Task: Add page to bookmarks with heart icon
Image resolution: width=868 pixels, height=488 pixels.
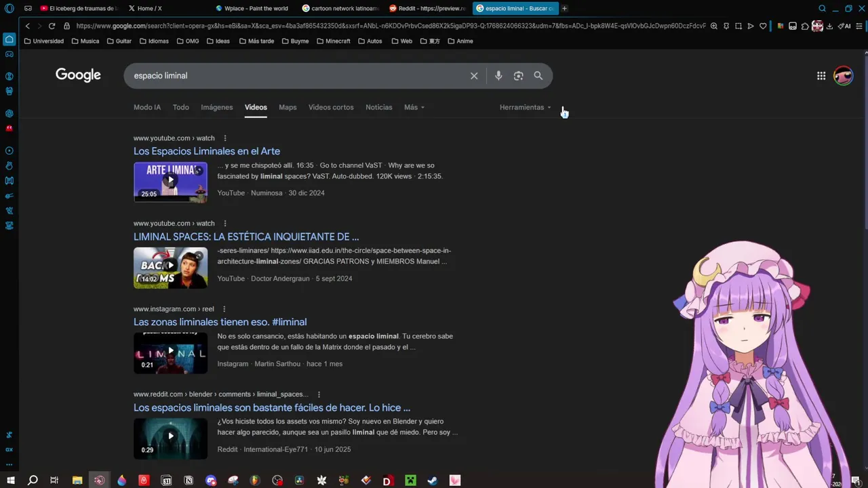Action: point(763,26)
